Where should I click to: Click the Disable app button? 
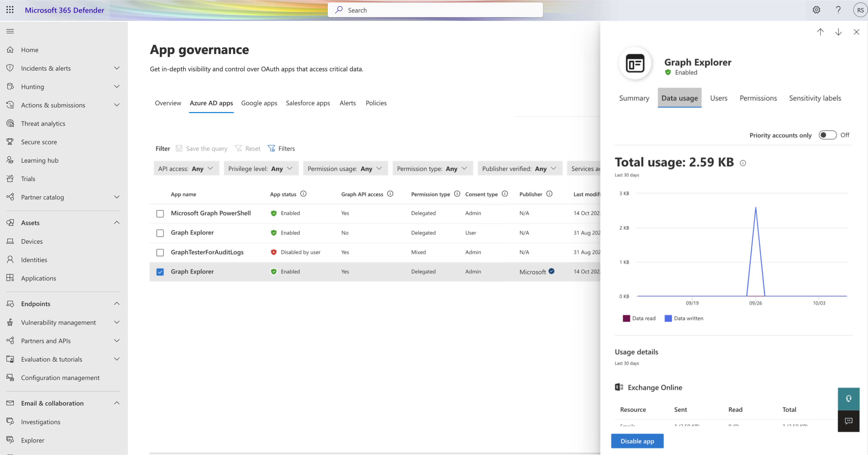click(x=637, y=441)
